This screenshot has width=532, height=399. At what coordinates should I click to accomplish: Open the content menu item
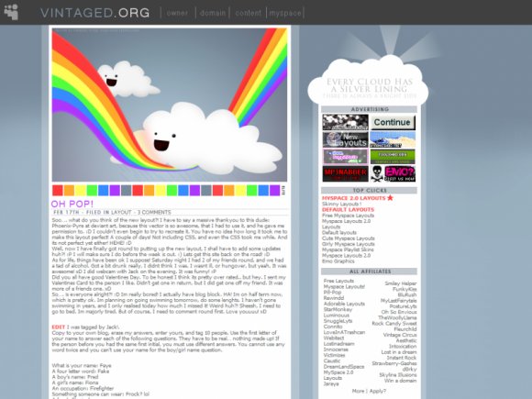[249, 13]
